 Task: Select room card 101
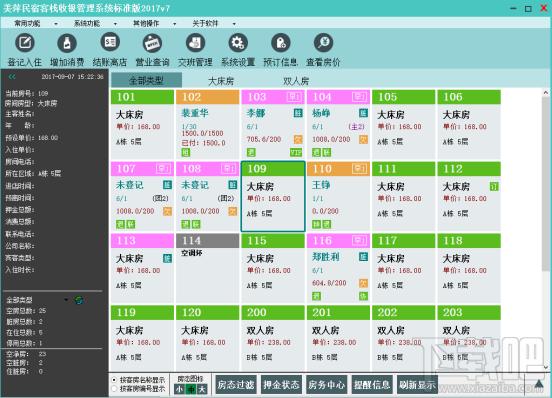click(142, 124)
